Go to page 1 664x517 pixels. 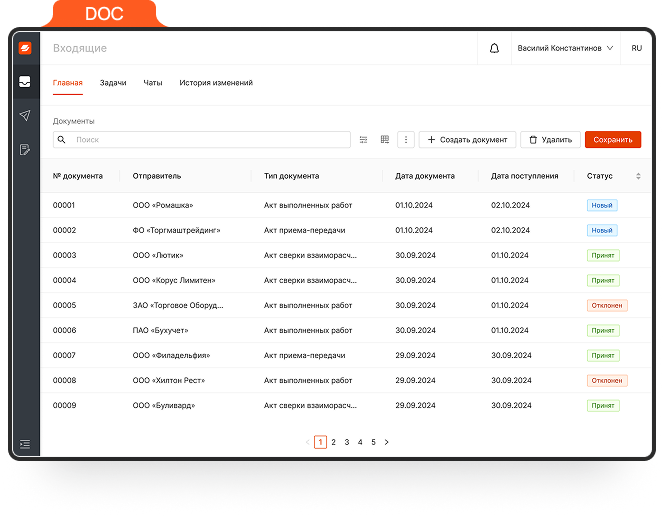click(320, 442)
